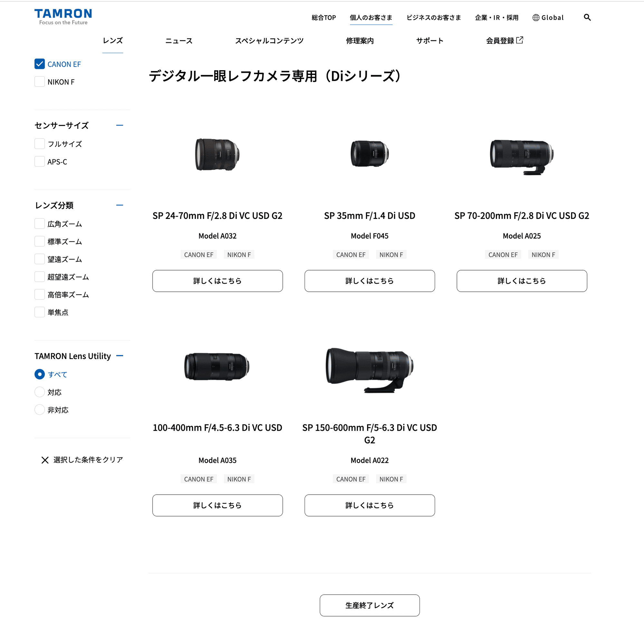This screenshot has height=644, width=644.
Task: Check the 超望遠ズーム filter
Action: [x=39, y=276]
